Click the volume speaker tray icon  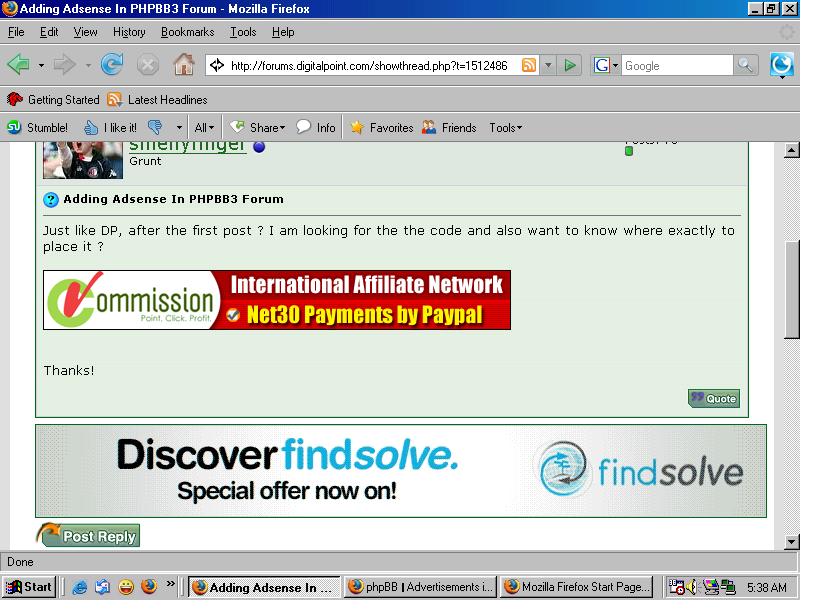pos(692,588)
